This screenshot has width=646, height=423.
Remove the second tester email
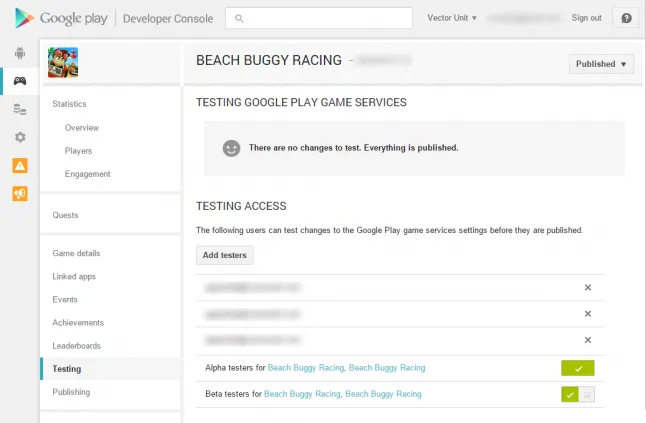coord(588,314)
